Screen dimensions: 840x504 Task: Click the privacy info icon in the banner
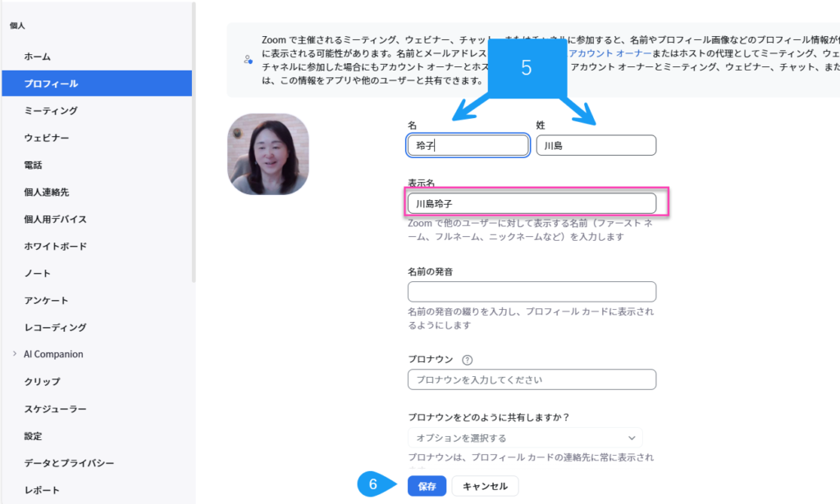coord(248,60)
